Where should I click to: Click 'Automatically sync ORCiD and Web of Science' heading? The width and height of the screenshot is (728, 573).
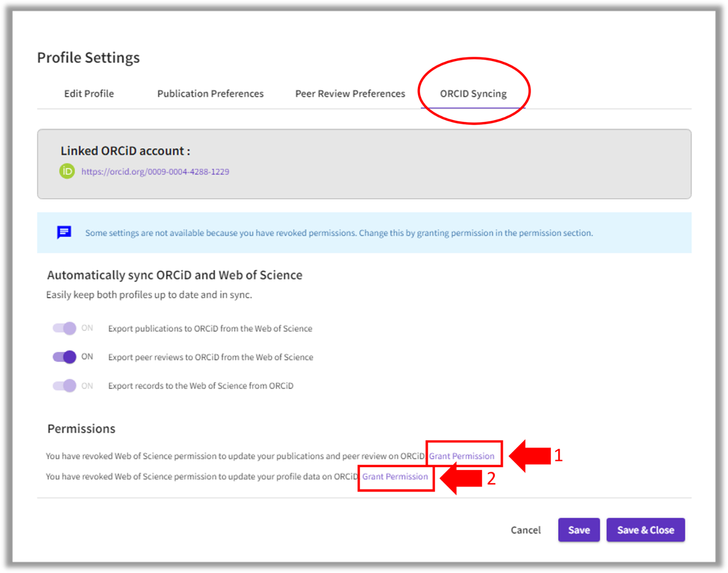175,275
